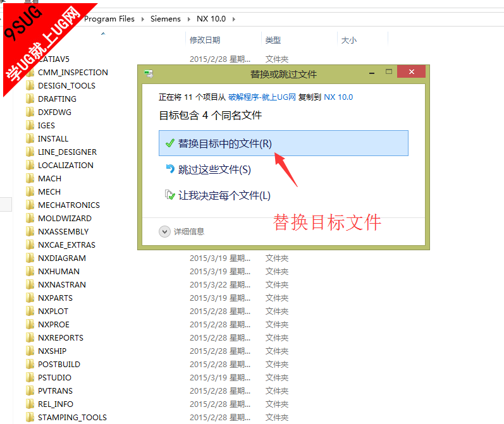Select the STAMPING_TOOLS folder name
The width and height of the screenshot is (504, 424).
[x=72, y=417]
